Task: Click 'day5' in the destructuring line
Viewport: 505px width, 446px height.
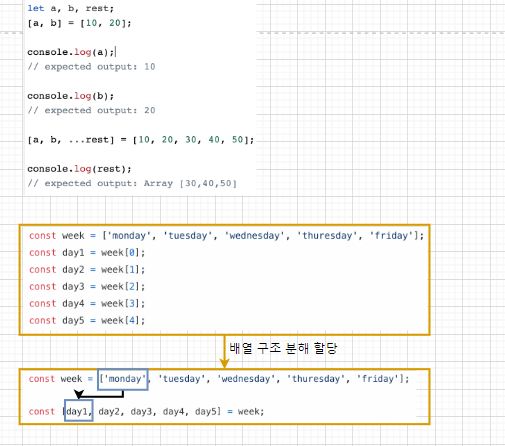Action: coord(206,412)
